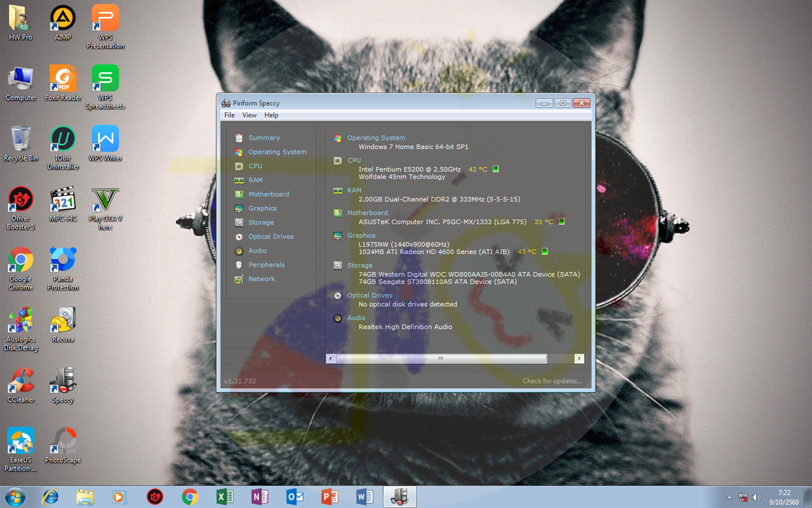Open Graphics in the Speccy sidebar
Screen dimensions: 812x508
click(262, 208)
